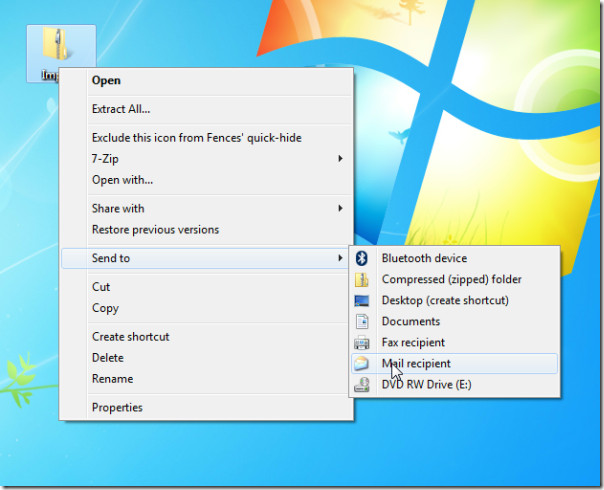This screenshot has width=604, height=490.
Task: Expand the Share with submenu arrow
Action: [x=340, y=208]
